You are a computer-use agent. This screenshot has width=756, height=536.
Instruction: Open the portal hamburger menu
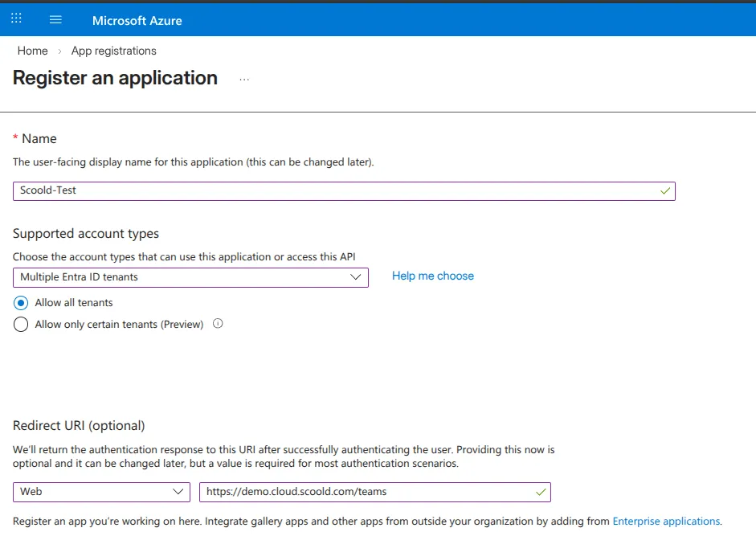[55, 18]
